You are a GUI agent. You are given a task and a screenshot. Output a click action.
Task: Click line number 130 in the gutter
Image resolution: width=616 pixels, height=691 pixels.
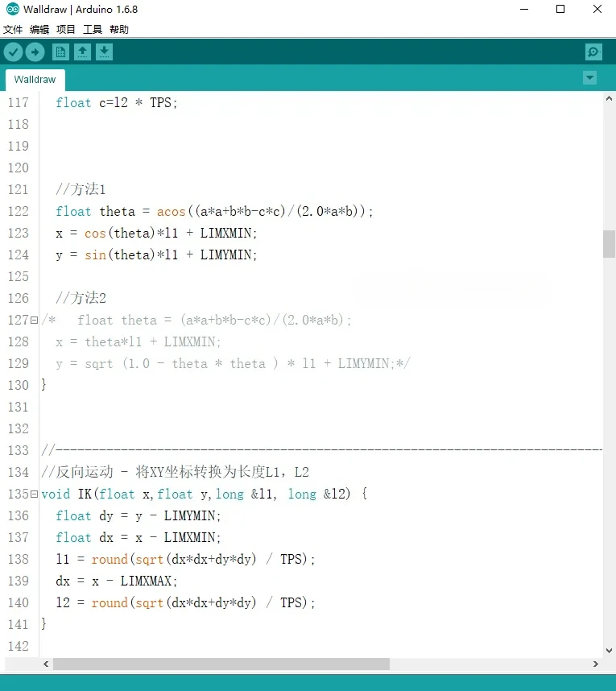pyautogui.click(x=18, y=386)
